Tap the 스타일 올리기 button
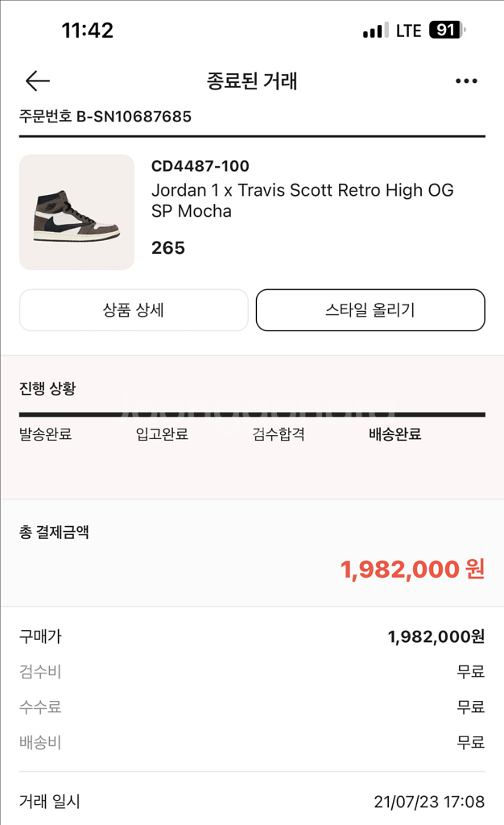The height and width of the screenshot is (825, 504). point(370,309)
